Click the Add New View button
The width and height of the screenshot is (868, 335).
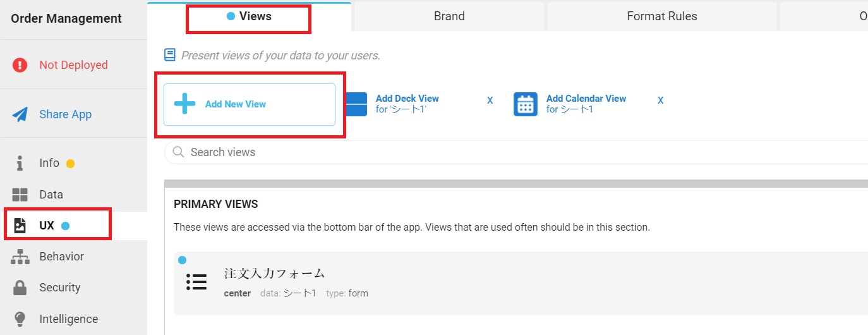(250, 104)
